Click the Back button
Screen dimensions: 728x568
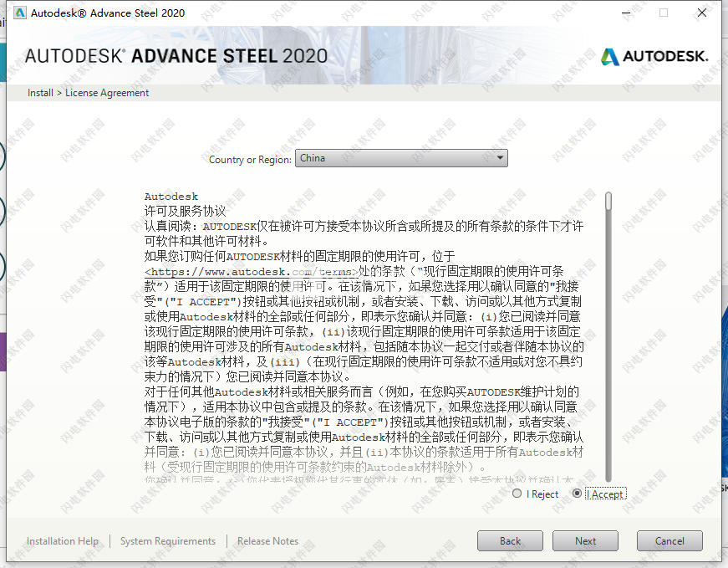[510, 541]
